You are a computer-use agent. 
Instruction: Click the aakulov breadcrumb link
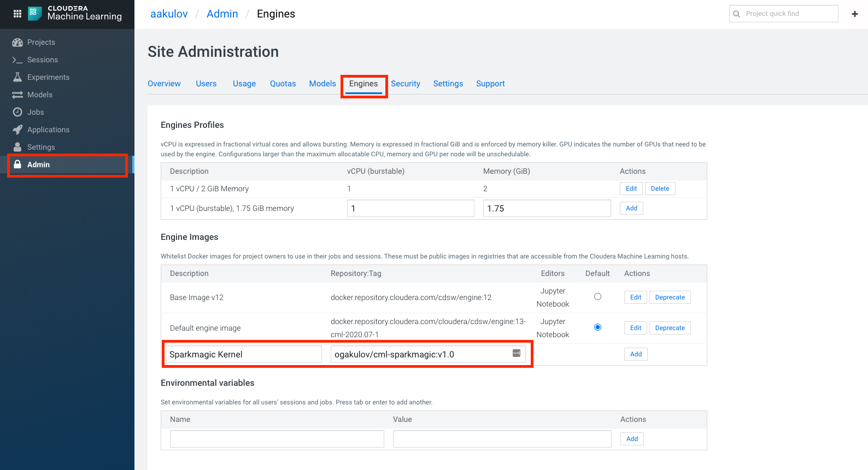point(169,14)
